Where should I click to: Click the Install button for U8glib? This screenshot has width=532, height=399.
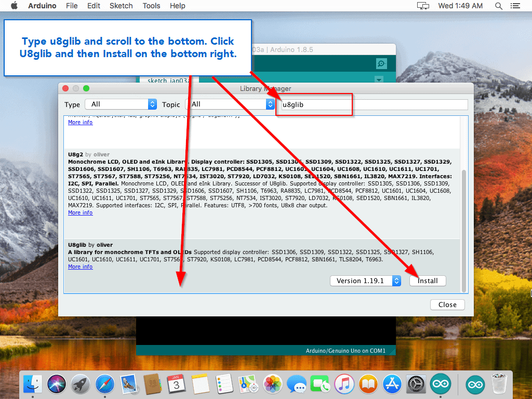pos(428,281)
